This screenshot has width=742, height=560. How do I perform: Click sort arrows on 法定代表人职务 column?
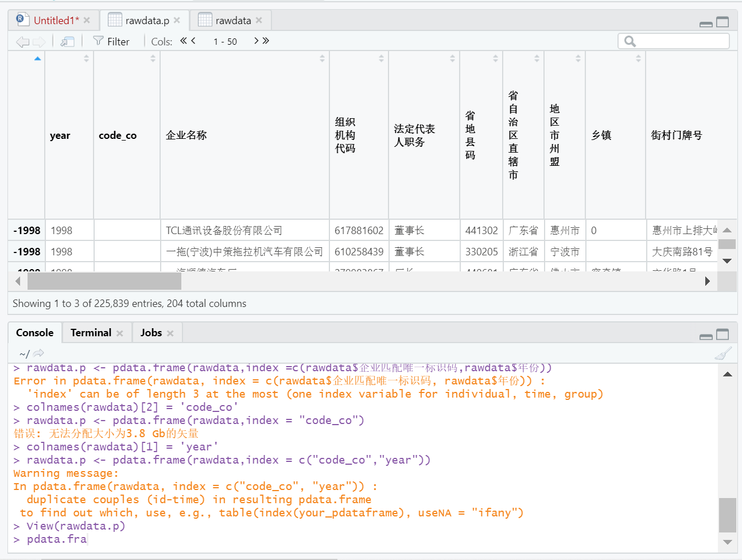pyautogui.click(x=452, y=59)
